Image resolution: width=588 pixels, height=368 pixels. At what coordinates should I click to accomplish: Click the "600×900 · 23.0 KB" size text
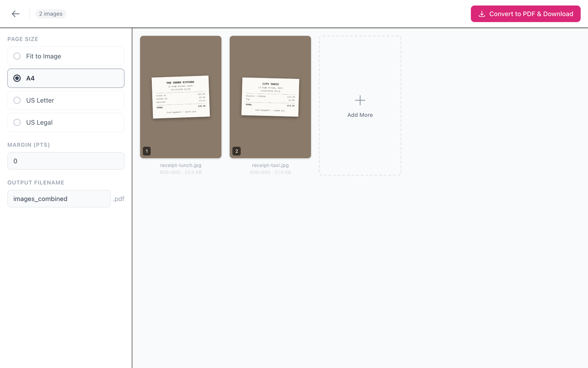pyautogui.click(x=181, y=173)
